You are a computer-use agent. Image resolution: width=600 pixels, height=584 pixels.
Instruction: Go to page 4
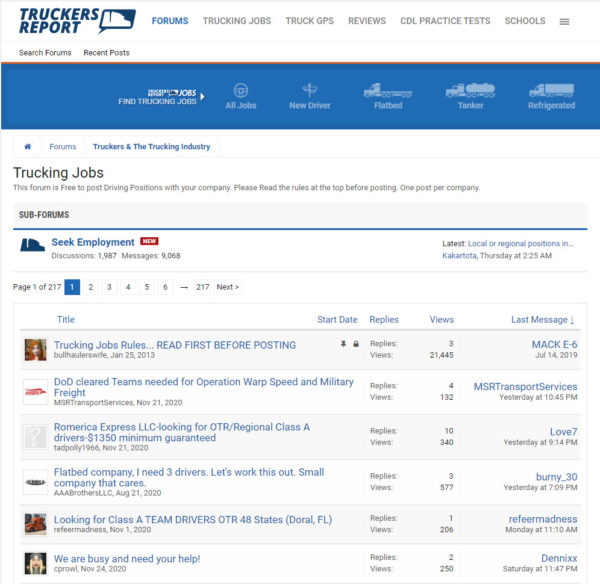[128, 287]
